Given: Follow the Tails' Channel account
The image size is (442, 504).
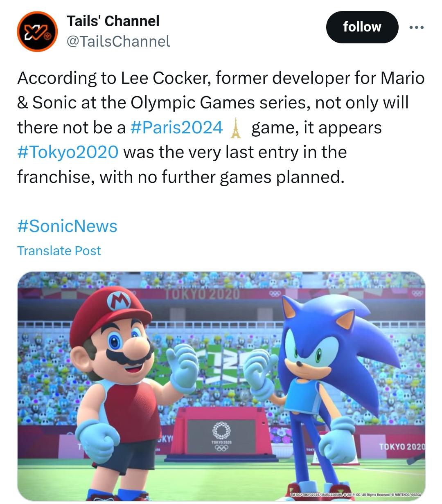Looking at the screenshot, I should [362, 27].
